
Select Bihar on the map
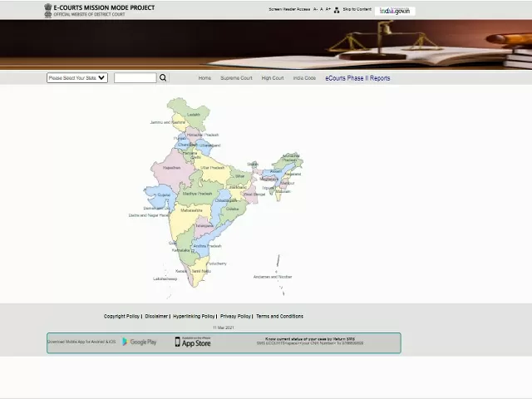pyautogui.click(x=240, y=176)
